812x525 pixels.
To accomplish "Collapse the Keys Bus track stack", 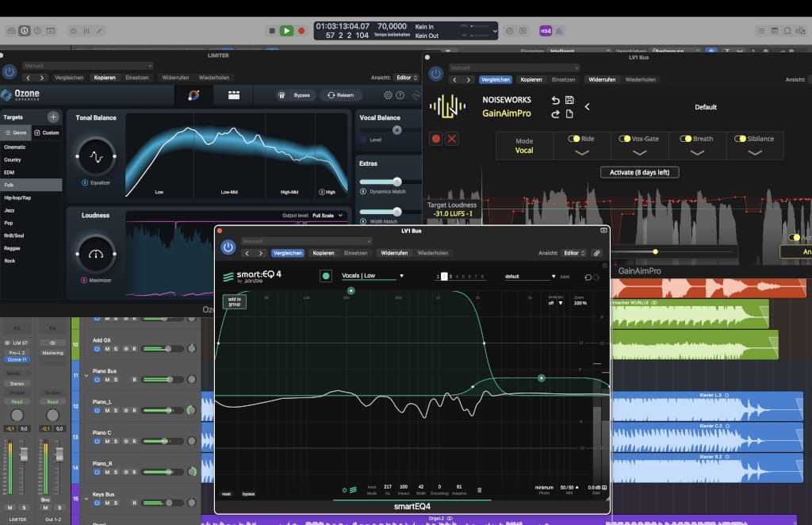I will point(86,499).
